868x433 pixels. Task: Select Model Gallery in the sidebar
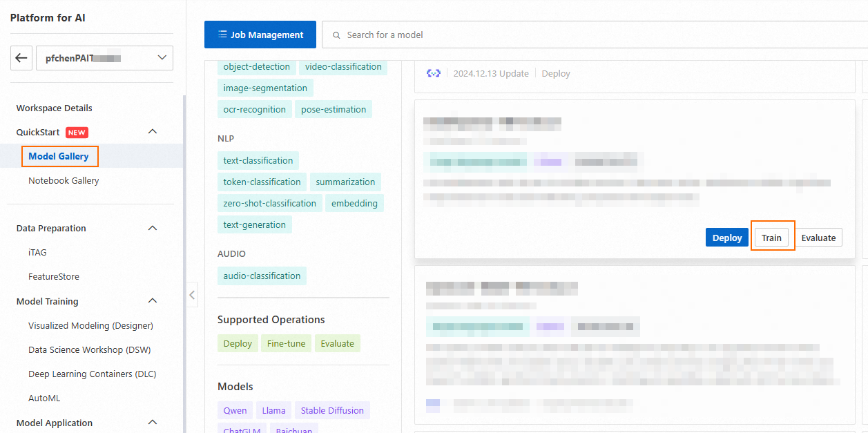59,156
